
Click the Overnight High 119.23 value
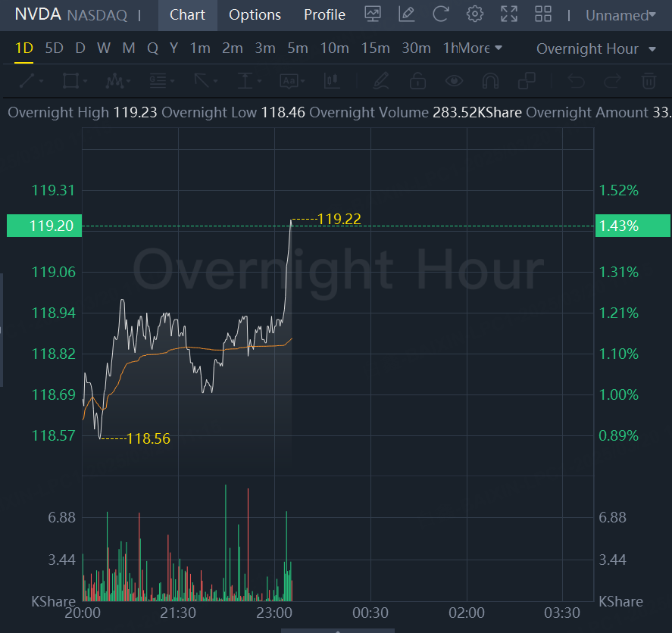tap(135, 113)
